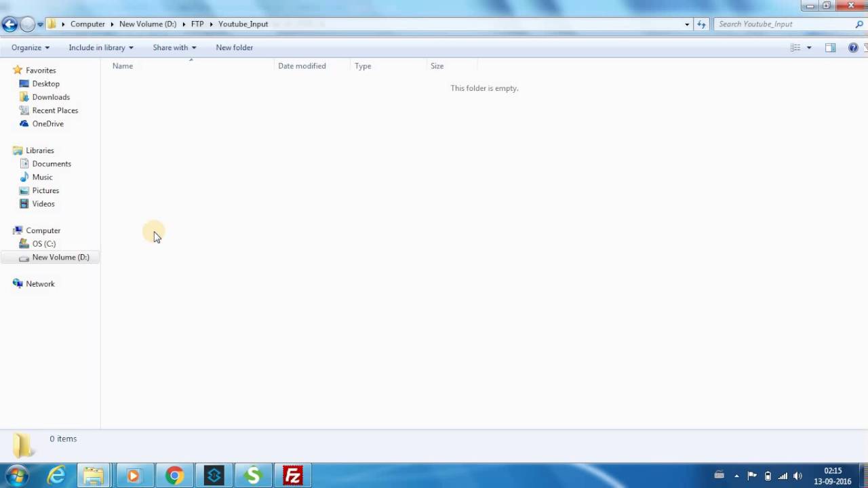Change view using the views icon
The width and height of the screenshot is (868, 488).
click(x=795, y=47)
